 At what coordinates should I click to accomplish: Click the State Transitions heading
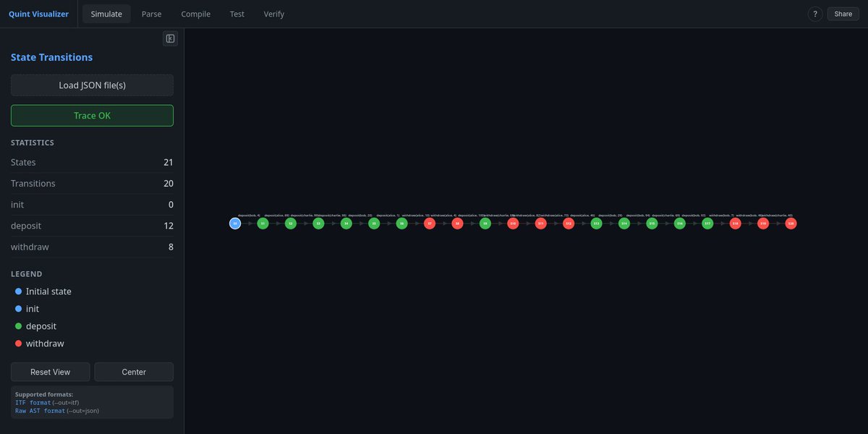(51, 57)
